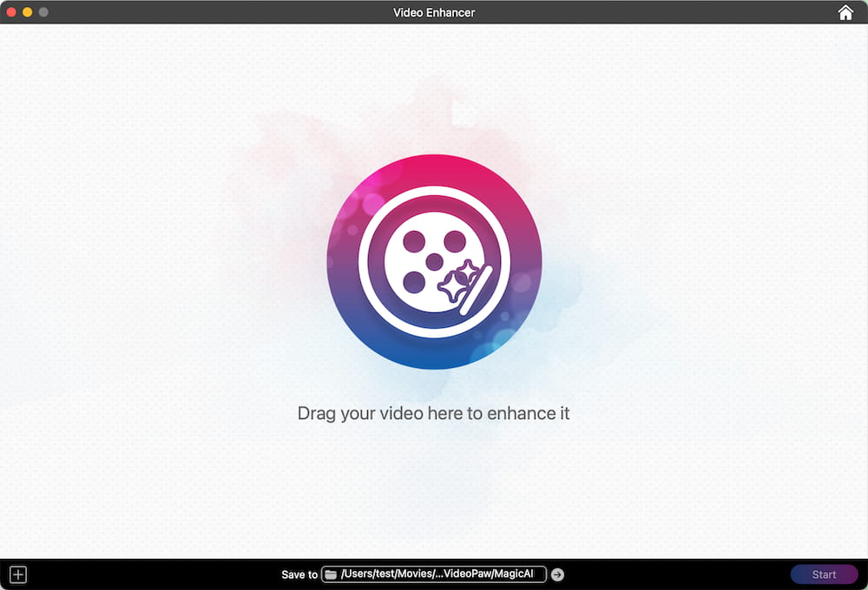This screenshot has height=590, width=868.
Task: Change output destination using the go arrow
Action: [557, 574]
